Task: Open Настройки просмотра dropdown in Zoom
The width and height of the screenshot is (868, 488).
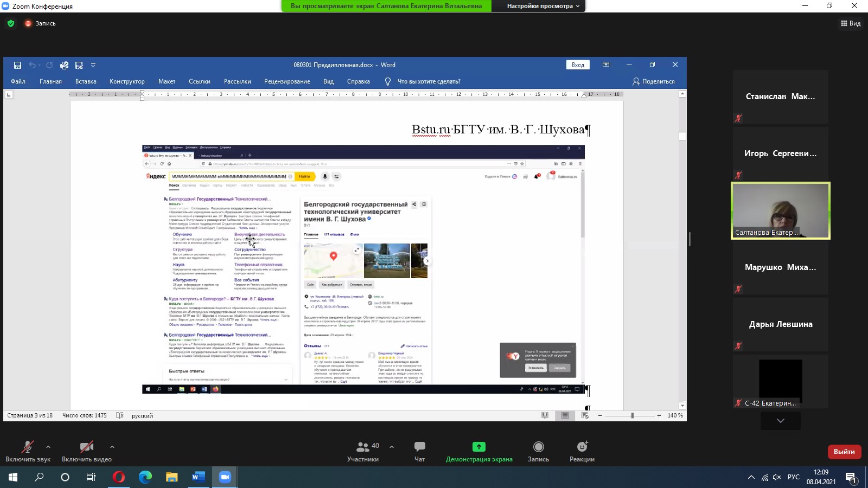Action: click(543, 6)
